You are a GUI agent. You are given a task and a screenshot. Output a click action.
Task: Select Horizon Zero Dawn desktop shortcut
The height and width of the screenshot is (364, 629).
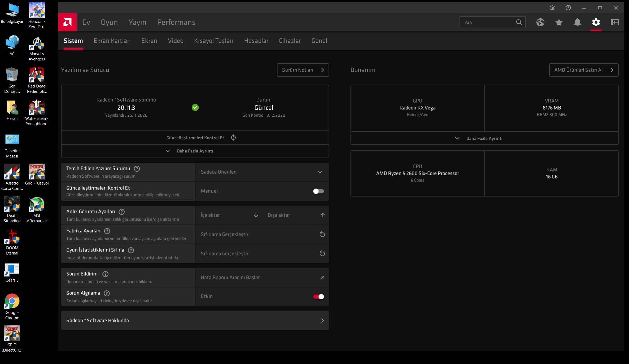(37, 15)
